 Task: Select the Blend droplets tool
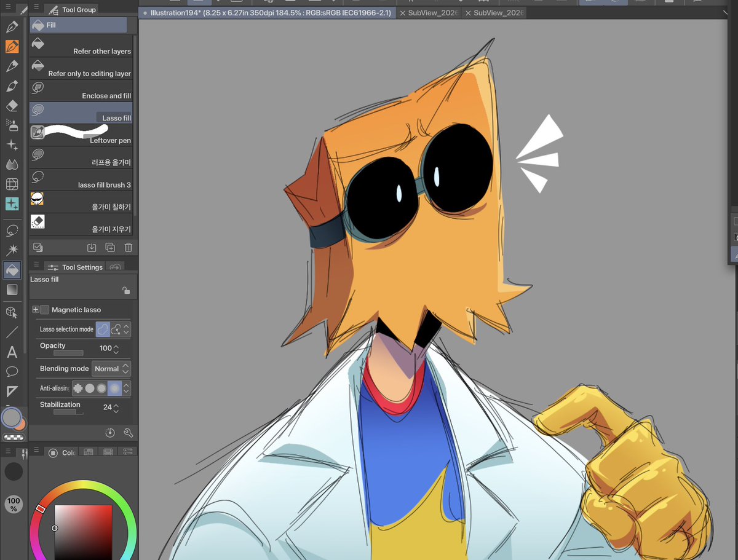coord(12,165)
